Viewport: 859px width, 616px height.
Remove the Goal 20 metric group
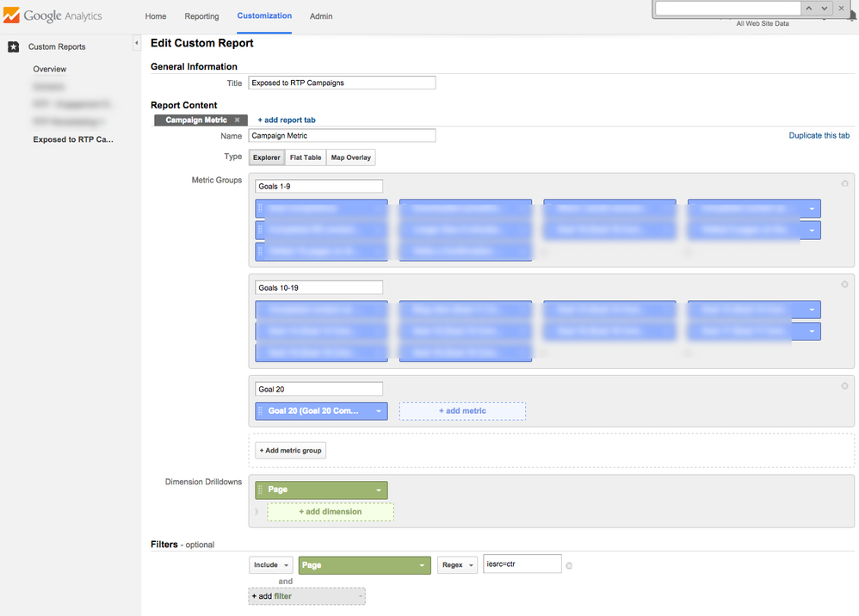pyautogui.click(x=844, y=386)
